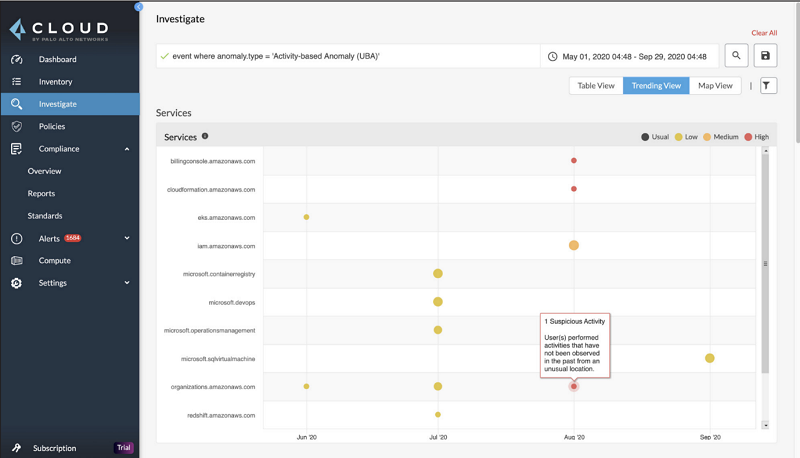Click the search magnifier button
Viewport: 800px width, 458px height.
pos(736,57)
